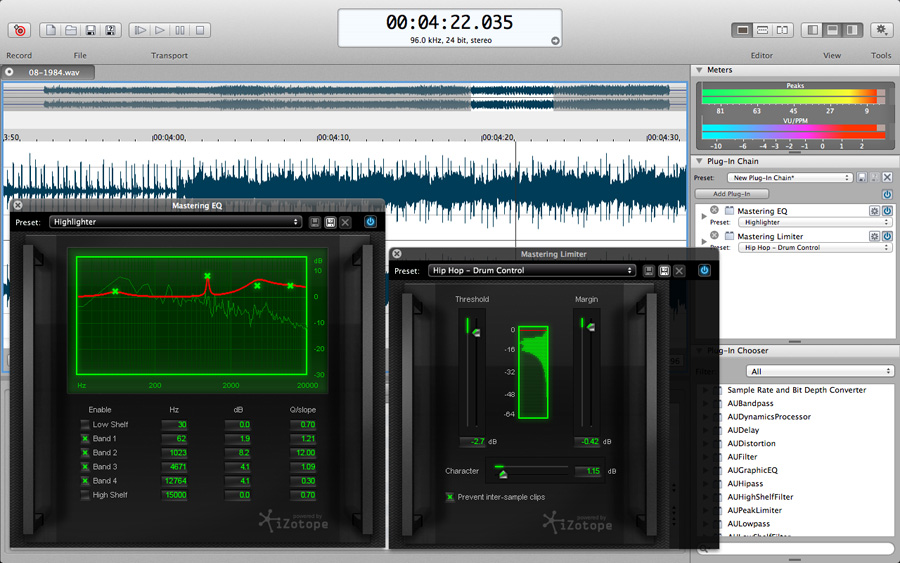Disable the Band 3 checkbox

pos(85,467)
